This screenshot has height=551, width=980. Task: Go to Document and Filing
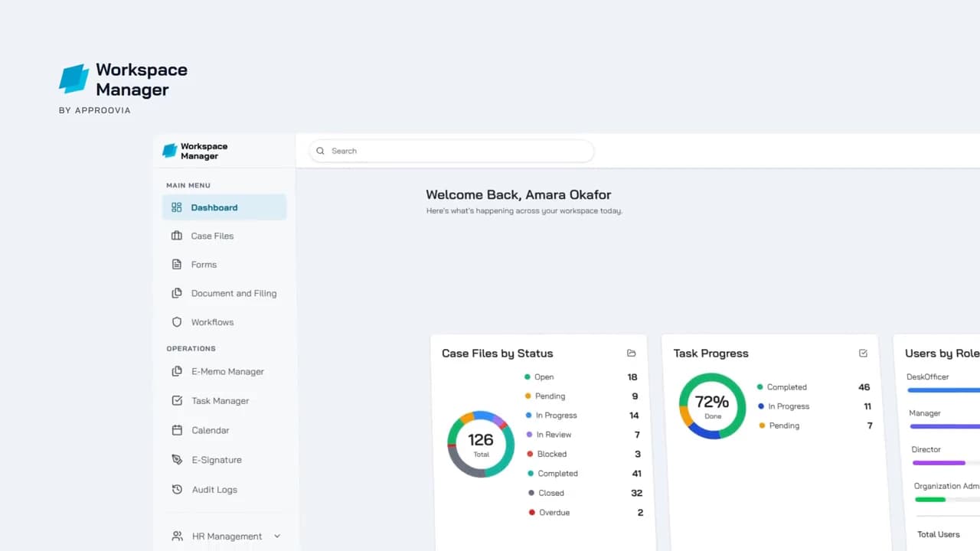224,293
